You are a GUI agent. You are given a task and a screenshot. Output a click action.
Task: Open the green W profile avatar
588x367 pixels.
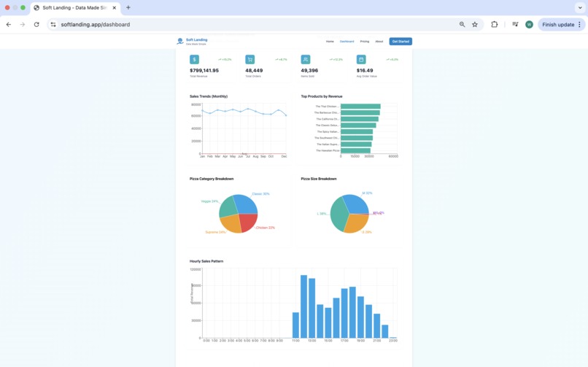pos(529,24)
